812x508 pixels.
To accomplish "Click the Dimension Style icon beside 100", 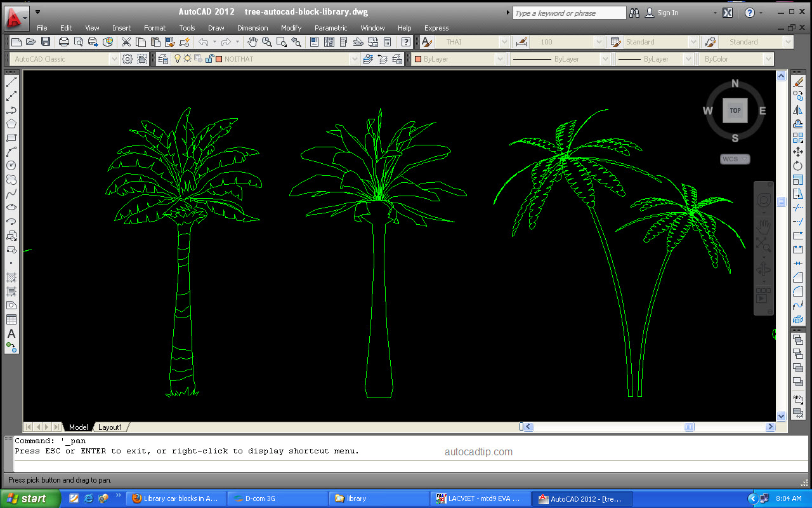I will pyautogui.click(x=521, y=42).
